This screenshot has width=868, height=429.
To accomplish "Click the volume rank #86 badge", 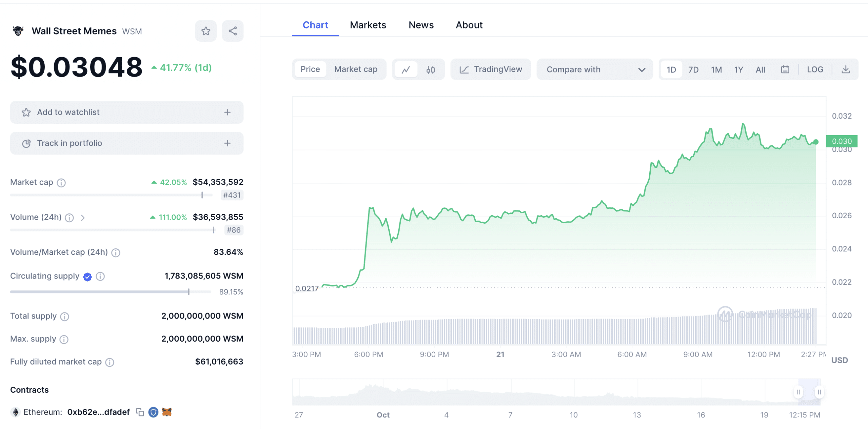I will coord(234,230).
